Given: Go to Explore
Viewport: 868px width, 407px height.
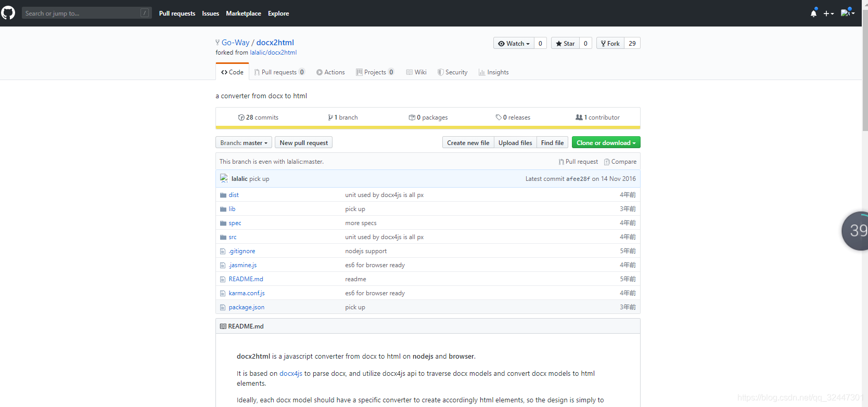Looking at the screenshot, I should (x=278, y=14).
